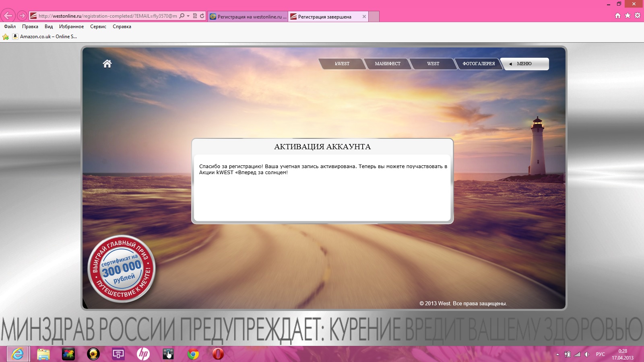Click the westonline.ru URL address field
Screen dimensions: 644x362
click(108, 16)
